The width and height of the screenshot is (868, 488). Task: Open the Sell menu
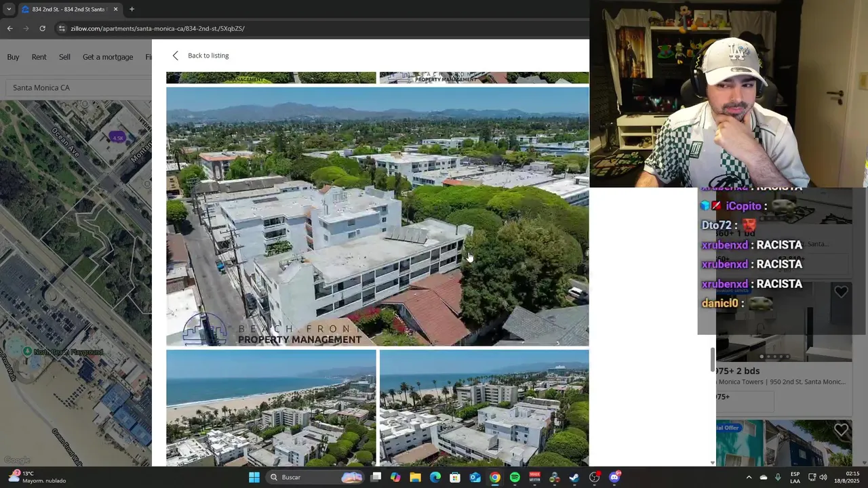64,57
